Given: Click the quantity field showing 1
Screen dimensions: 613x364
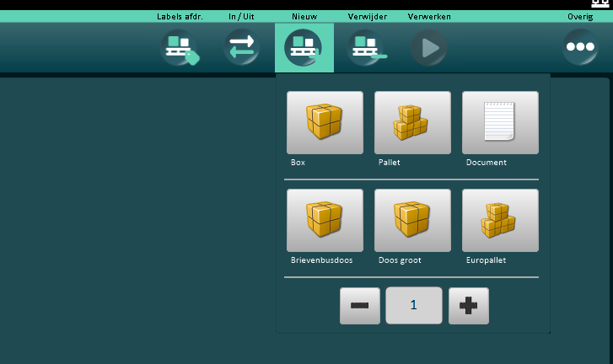Looking at the screenshot, I should pyautogui.click(x=414, y=306).
